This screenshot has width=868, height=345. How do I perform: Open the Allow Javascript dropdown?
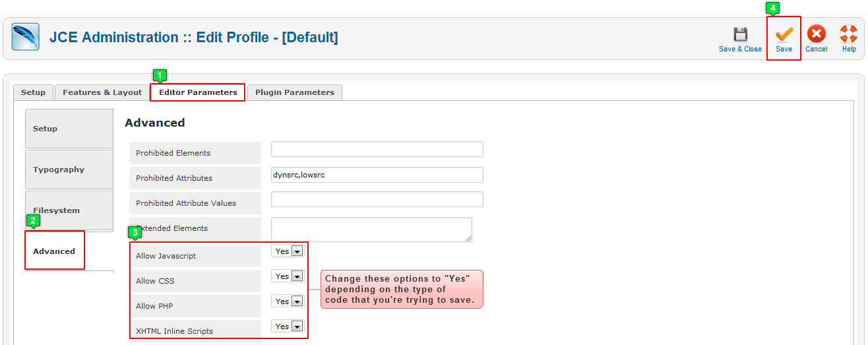pyautogui.click(x=288, y=251)
